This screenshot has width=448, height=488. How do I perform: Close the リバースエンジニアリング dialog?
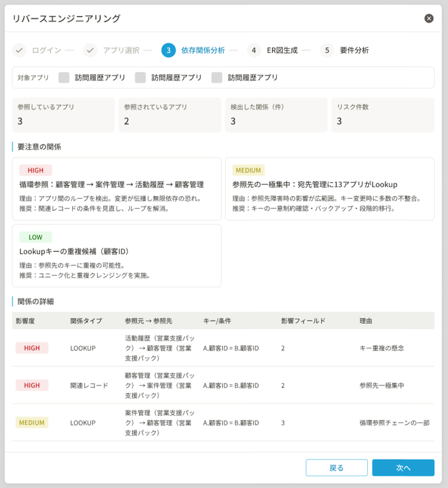click(429, 19)
